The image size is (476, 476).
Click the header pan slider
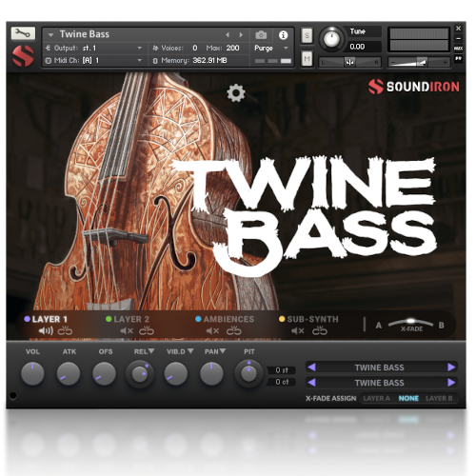[x=349, y=62]
